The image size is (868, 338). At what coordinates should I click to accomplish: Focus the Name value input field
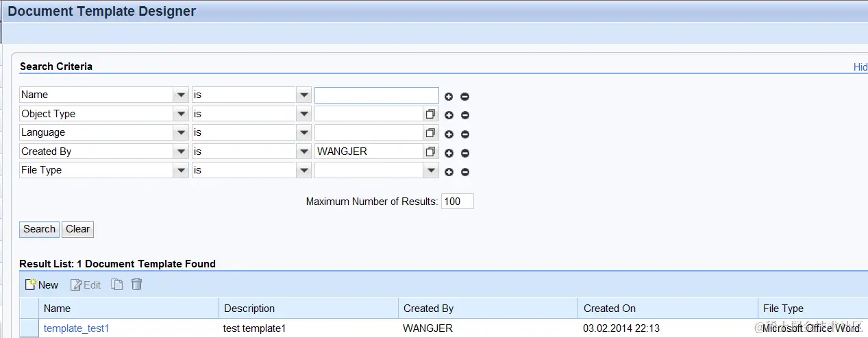376,95
